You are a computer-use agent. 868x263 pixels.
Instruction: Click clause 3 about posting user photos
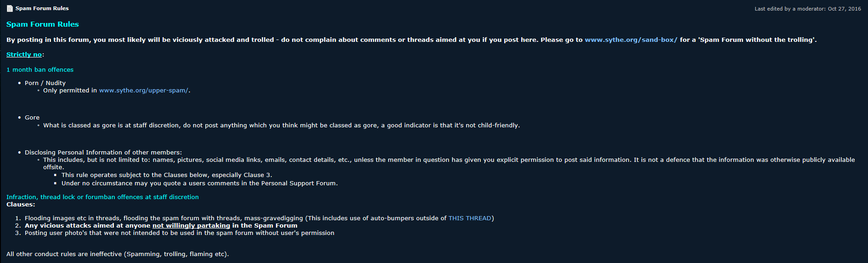pos(180,233)
